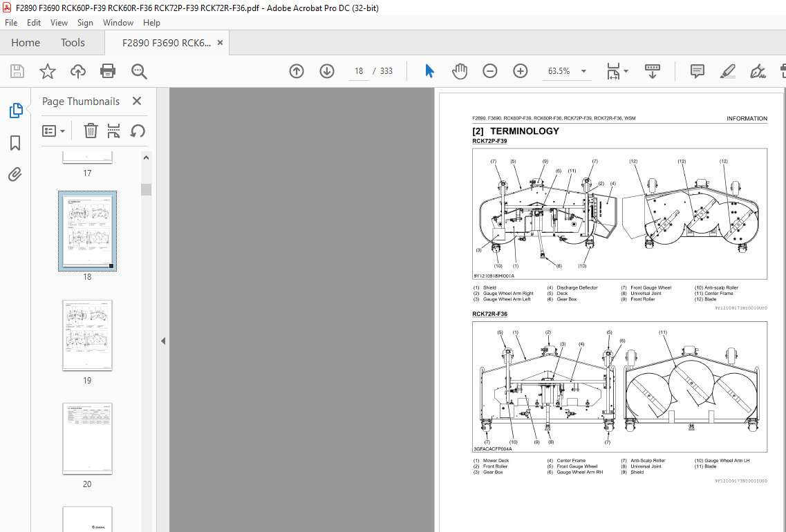Rotate the selected page

pos(138,131)
